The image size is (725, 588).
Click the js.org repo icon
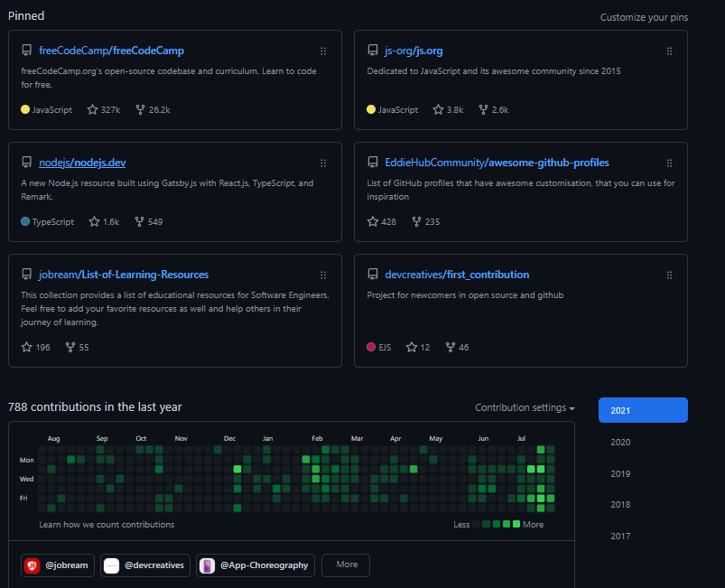[373, 51]
